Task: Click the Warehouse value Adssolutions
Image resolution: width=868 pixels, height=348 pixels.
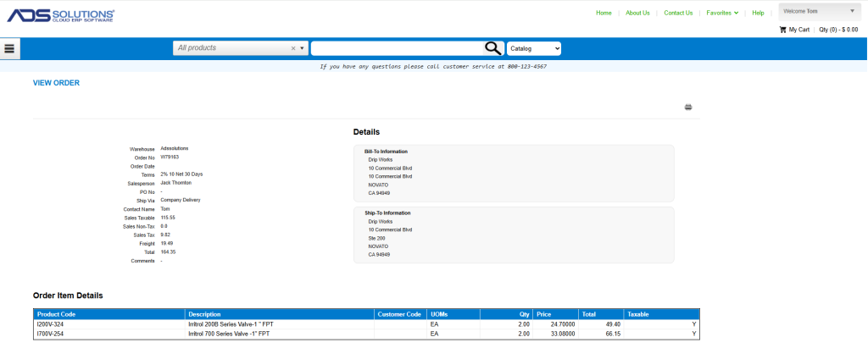Action: pyautogui.click(x=175, y=148)
